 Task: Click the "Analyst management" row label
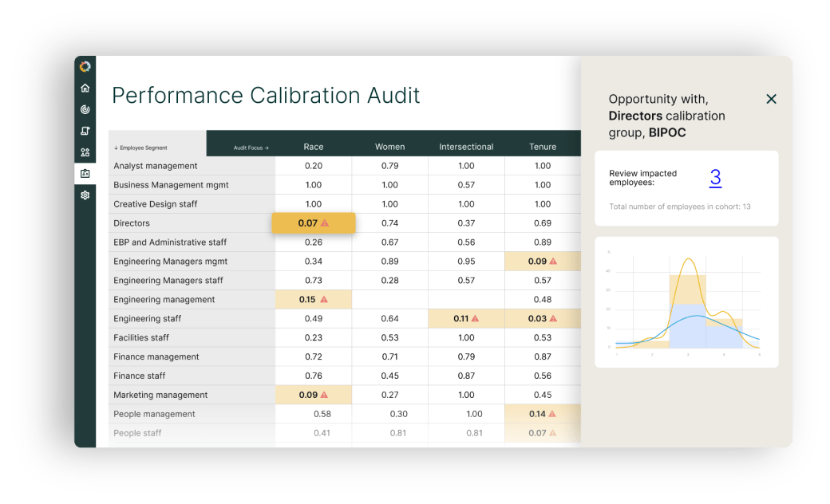coord(155,166)
